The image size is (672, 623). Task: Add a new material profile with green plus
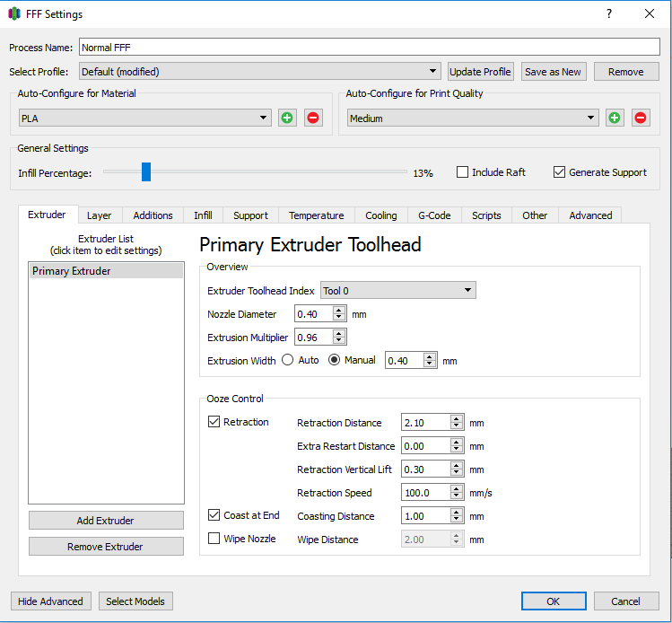pos(287,118)
